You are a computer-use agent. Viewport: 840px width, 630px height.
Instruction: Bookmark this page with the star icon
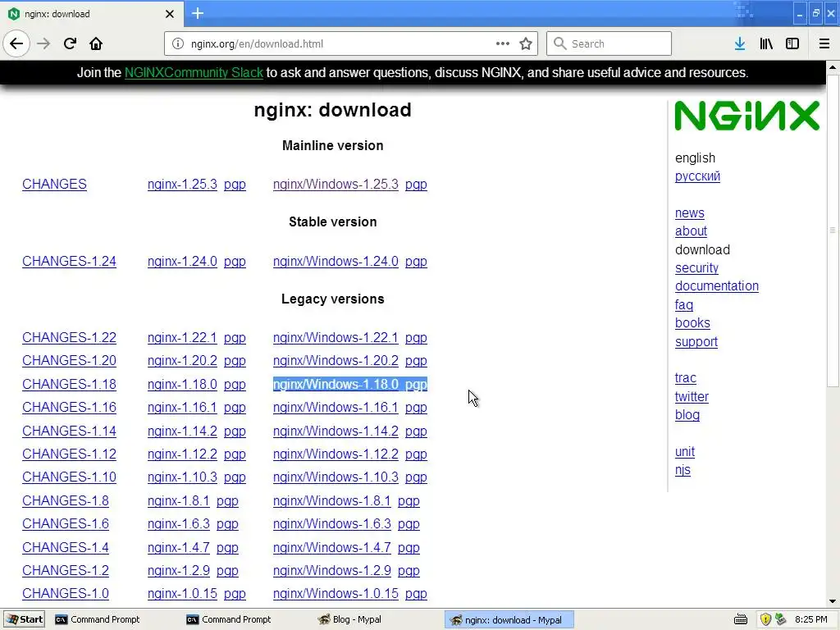tap(526, 44)
